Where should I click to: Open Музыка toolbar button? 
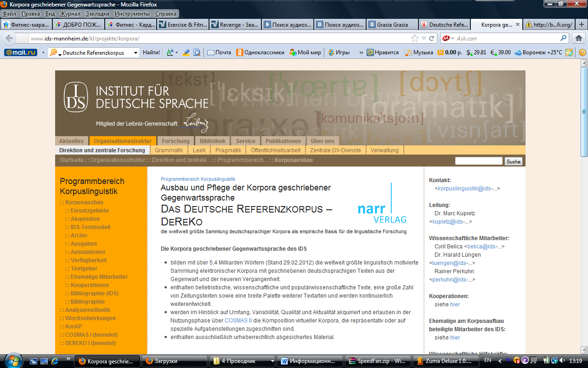[x=418, y=52]
